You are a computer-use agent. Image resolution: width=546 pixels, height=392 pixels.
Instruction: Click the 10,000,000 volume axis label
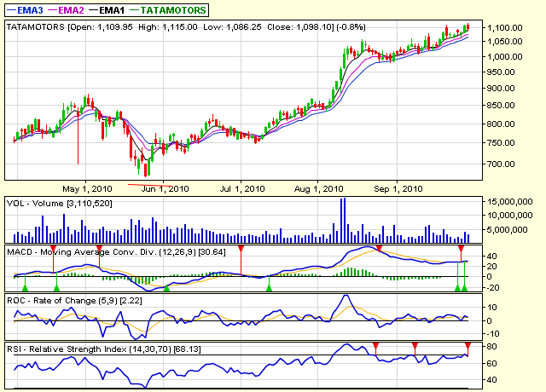(510, 216)
